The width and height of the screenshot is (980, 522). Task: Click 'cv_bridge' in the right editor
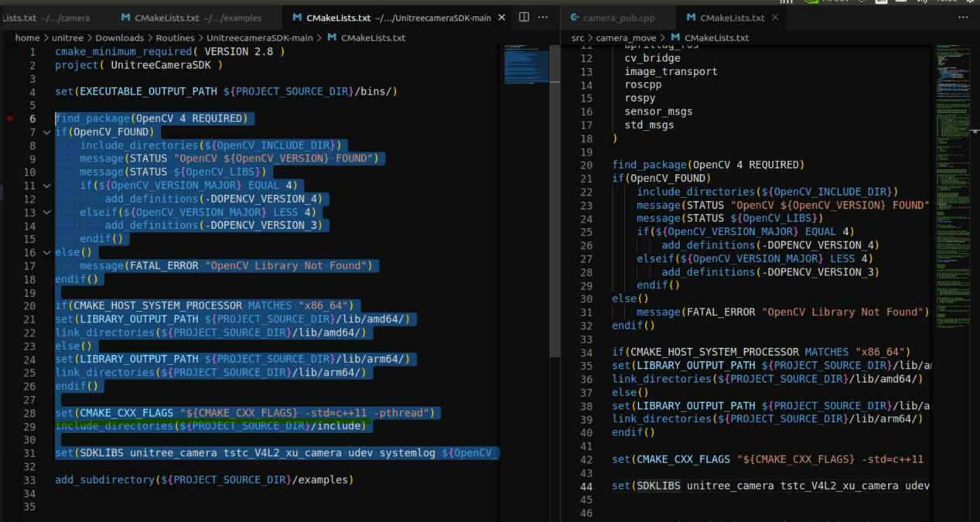pos(652,58)
